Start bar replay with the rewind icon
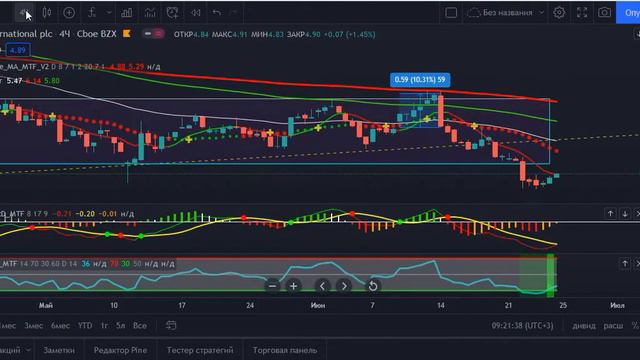 tap(196, 13)
